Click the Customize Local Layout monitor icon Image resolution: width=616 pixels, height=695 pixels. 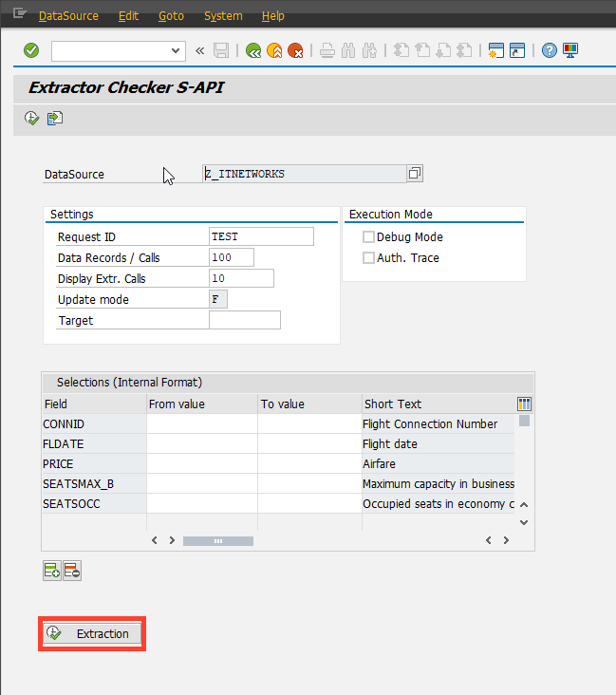pos(570,50)
